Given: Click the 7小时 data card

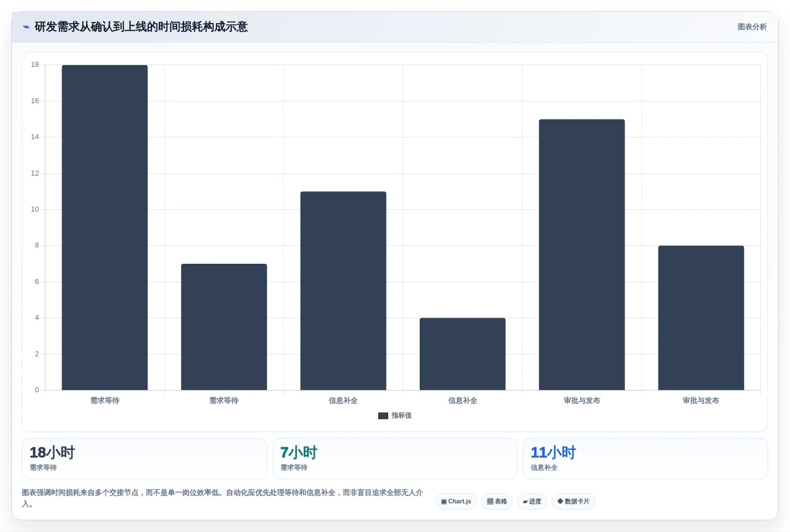Looking at the screenshot, I should coord(395,458).
